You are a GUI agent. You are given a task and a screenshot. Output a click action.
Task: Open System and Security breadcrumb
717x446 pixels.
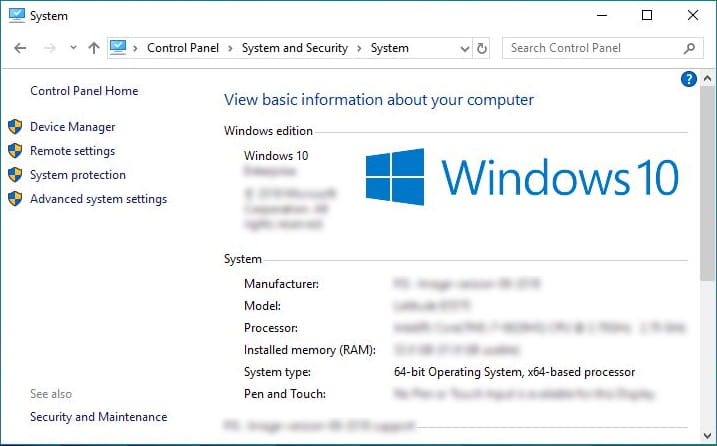click(295, 48)
